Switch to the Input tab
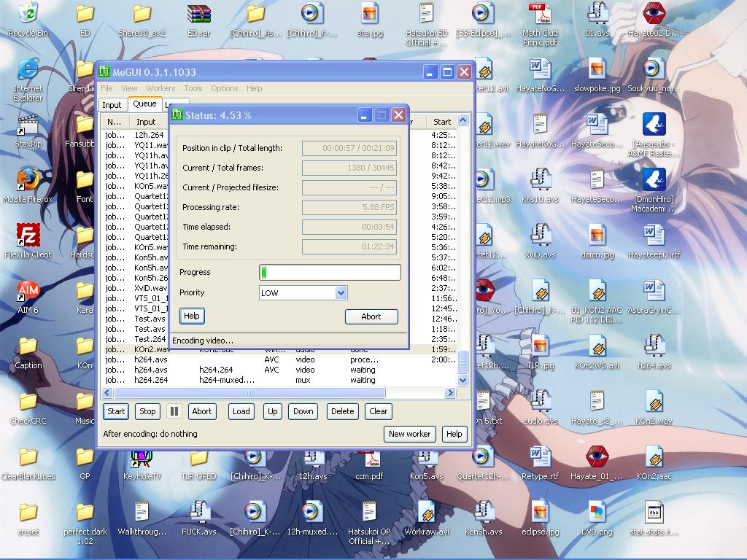 click(x=112, y=105)
